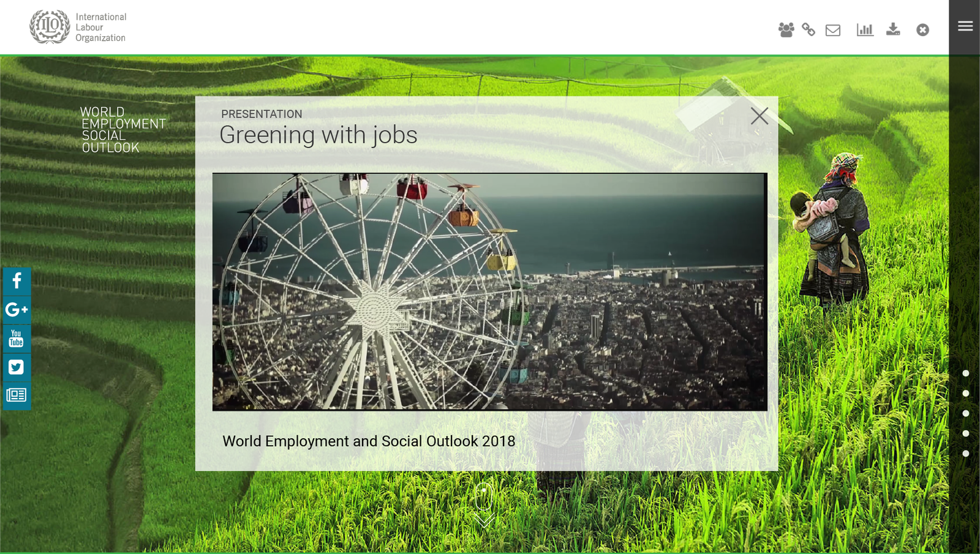Close the Greening with jobs presentation

759,116
